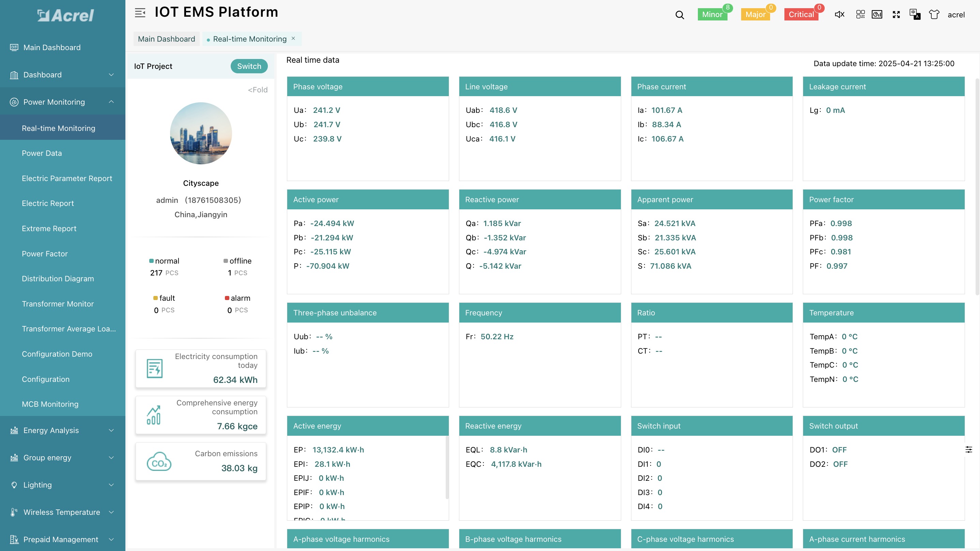The image size is (980, 551).
Task: Click the offline status color indicator
Action: [226, 261]
